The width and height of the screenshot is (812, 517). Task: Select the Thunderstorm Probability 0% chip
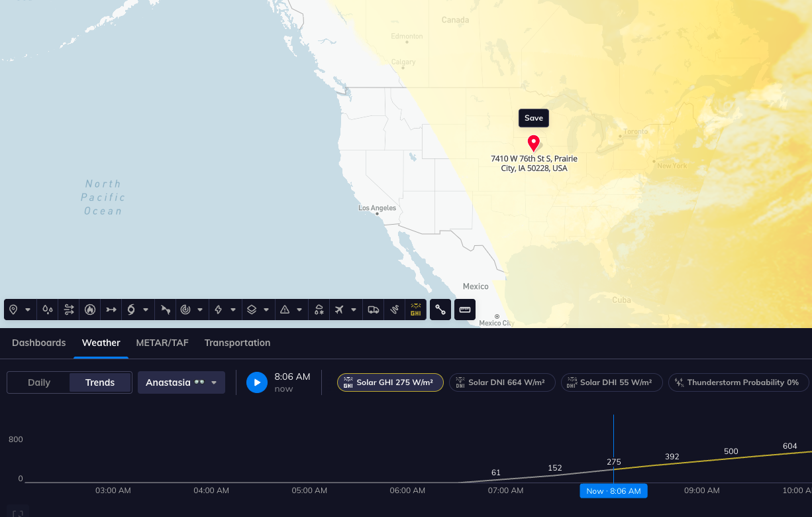(x=738, y=382)
